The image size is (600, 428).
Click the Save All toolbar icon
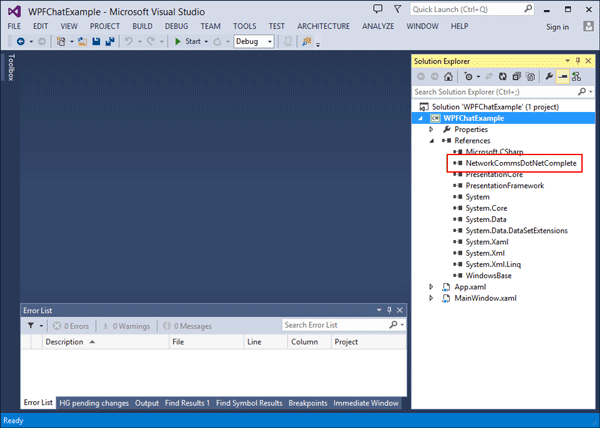[x=110, y=41]
